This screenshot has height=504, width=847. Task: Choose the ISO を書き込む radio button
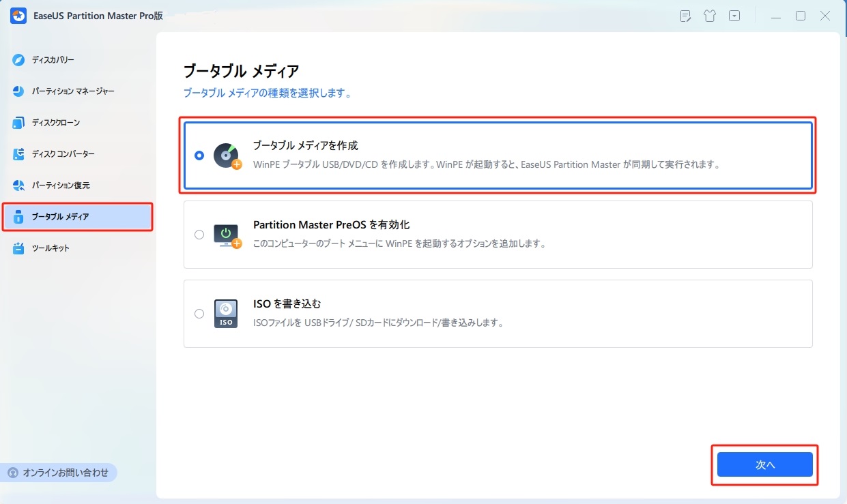pyautogui.click(x=199, y=314)
